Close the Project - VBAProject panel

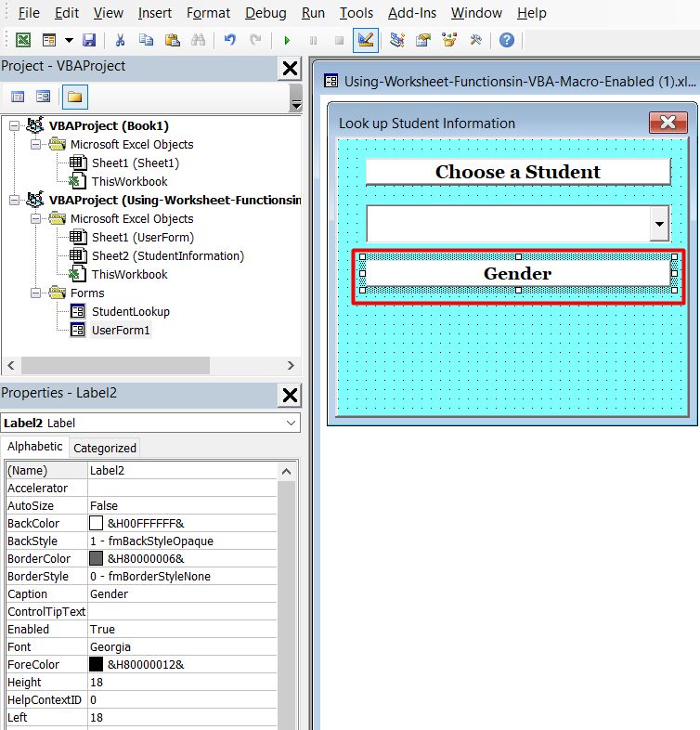(290, 69)
